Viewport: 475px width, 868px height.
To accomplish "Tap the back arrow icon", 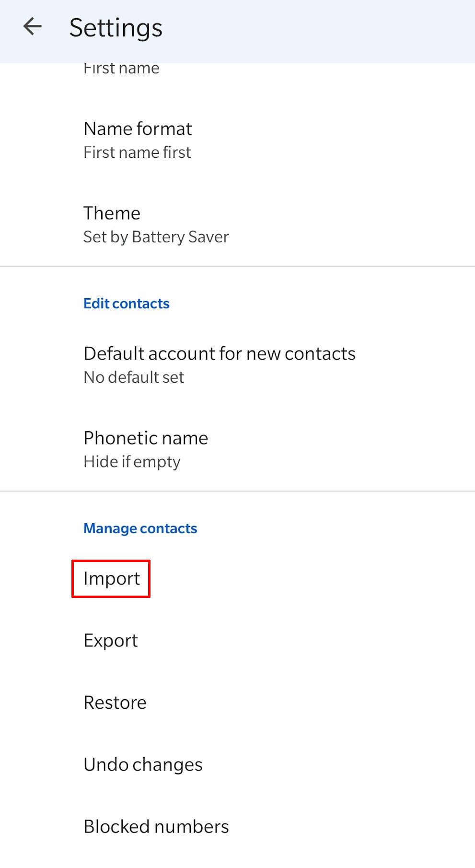I will pyautogui.click(x=33, y=27).
